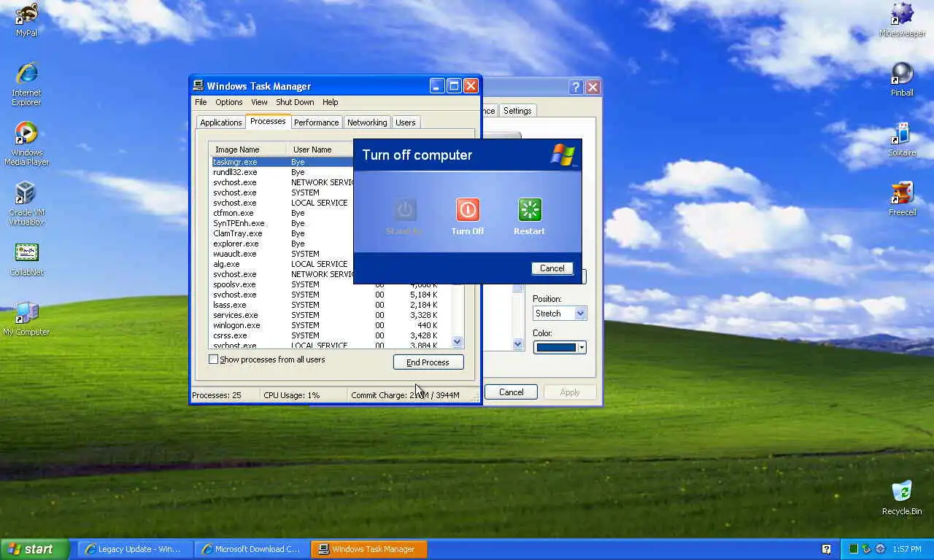Click the Start button
Screen dimensions: 934x560
pyautogui.click(x=35, y=549)
